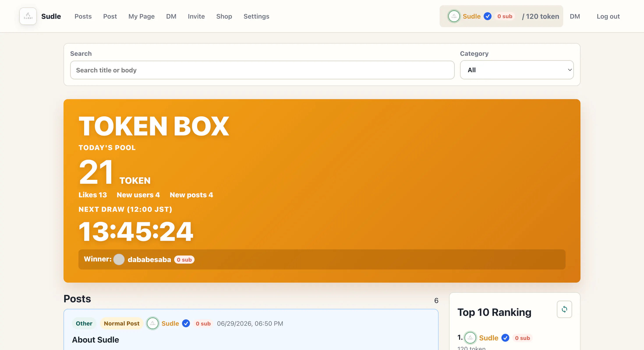Viewport: 644px width, 350px height.
Task: Click Sudle name in Top 10 Ranking
Action: (488, 338)
